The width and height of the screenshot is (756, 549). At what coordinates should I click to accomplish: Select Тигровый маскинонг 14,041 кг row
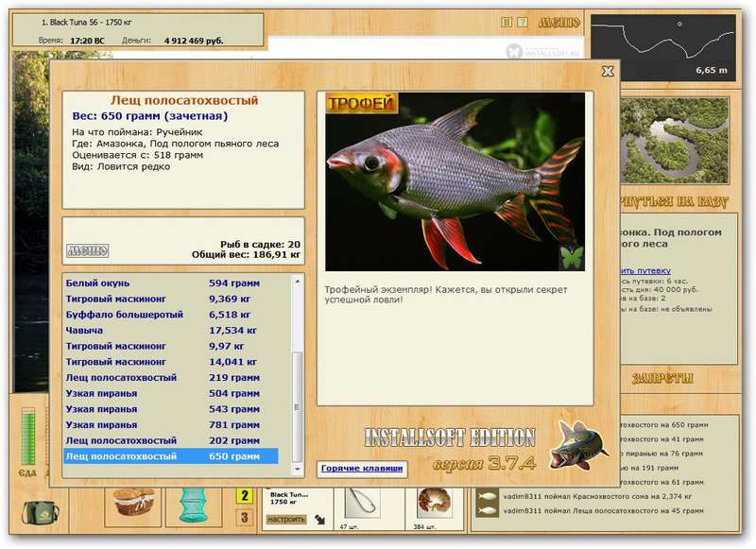(171, 362)
